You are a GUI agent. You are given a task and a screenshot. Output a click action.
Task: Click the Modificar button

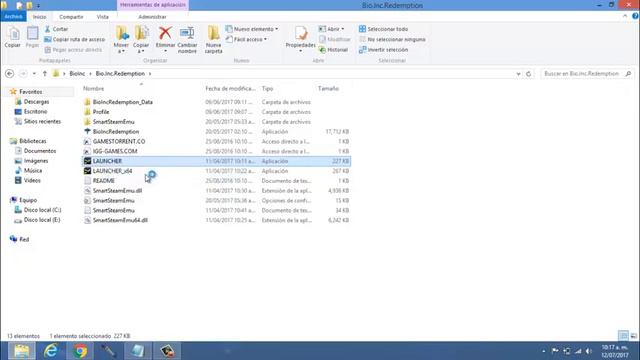click(x=334, y=40)
